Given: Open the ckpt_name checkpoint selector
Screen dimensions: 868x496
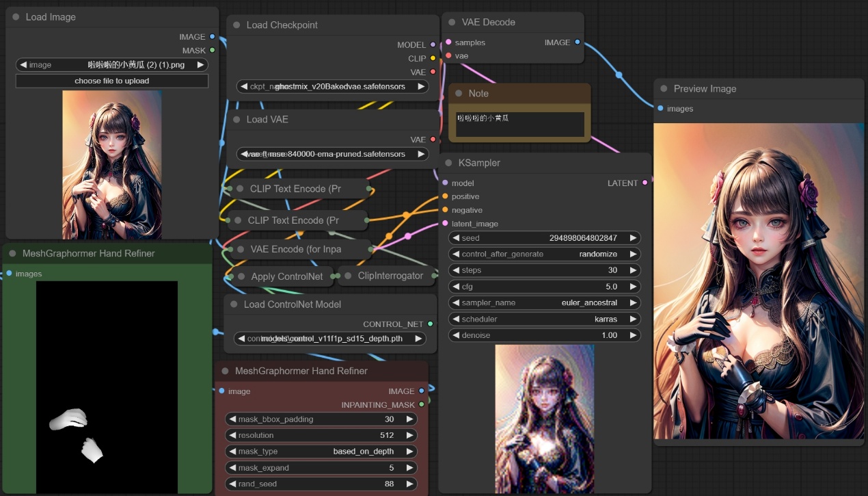Looking at the screenshot, I should click(x=332, y=87).
